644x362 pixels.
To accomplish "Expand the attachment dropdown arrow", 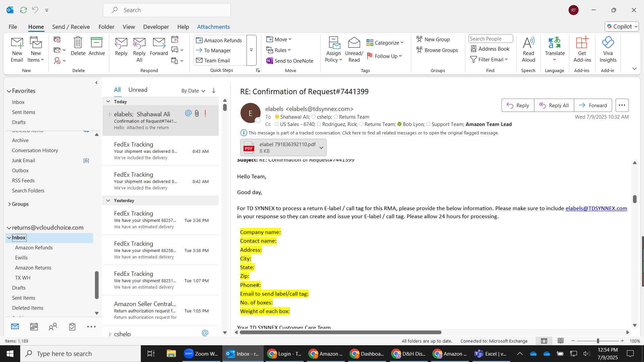I will (x=321, y=147).
